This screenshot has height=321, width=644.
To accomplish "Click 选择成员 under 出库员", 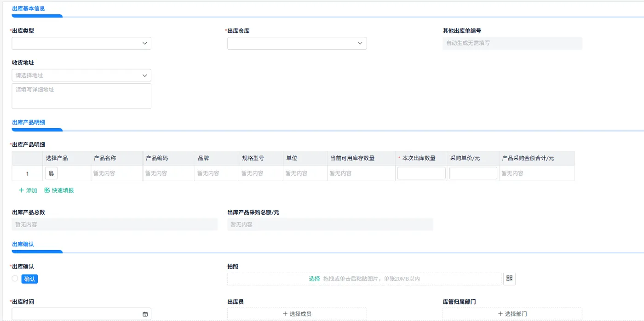I will tap(297, 314).
